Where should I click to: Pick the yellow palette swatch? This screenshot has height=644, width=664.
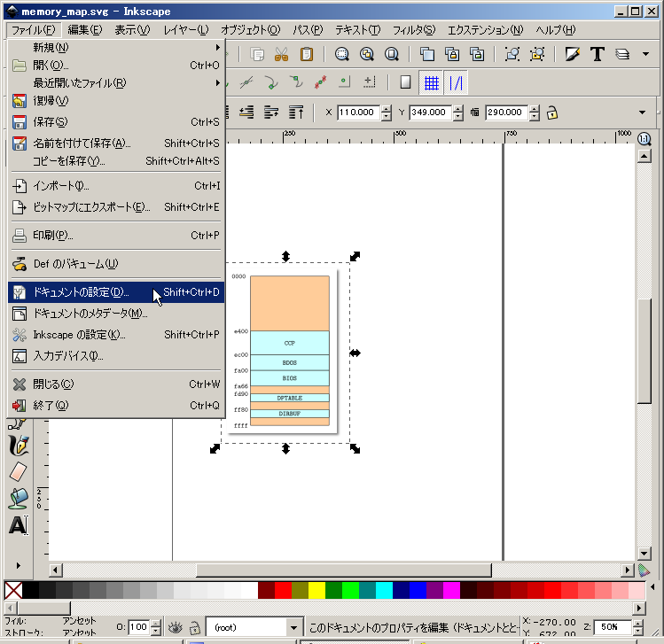coord(316,590)
